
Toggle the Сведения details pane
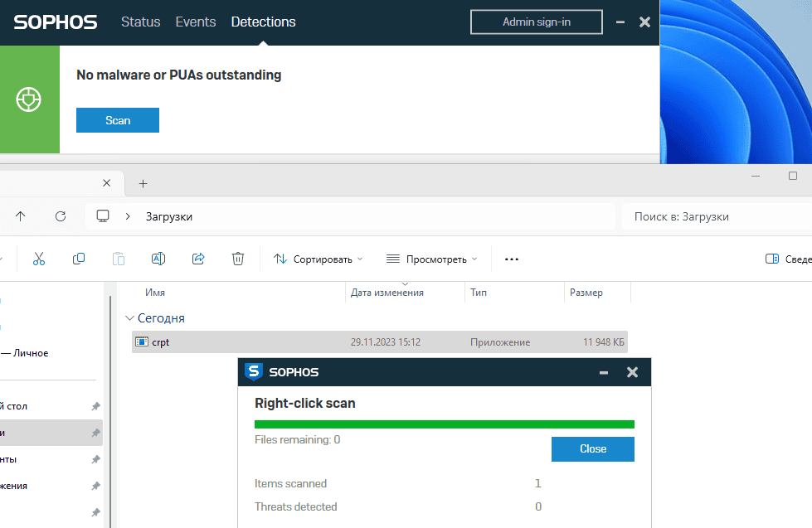(x=788, y=259)
